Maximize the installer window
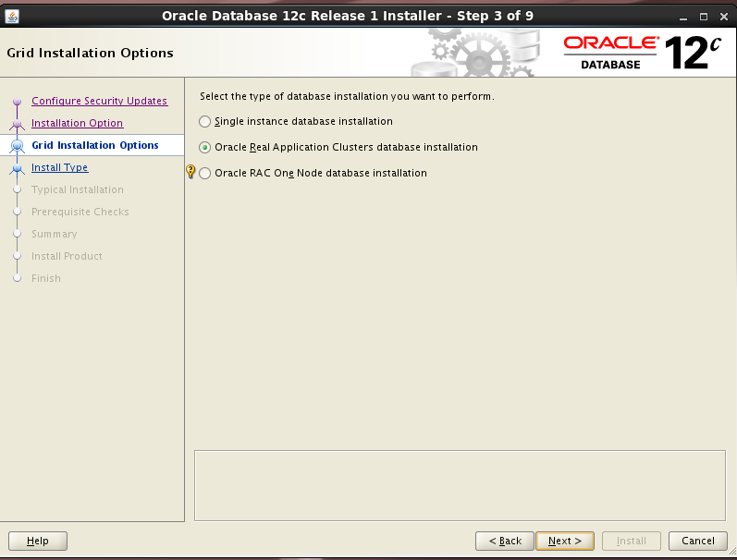Screen dimensions: 737x560 [704, 17]
